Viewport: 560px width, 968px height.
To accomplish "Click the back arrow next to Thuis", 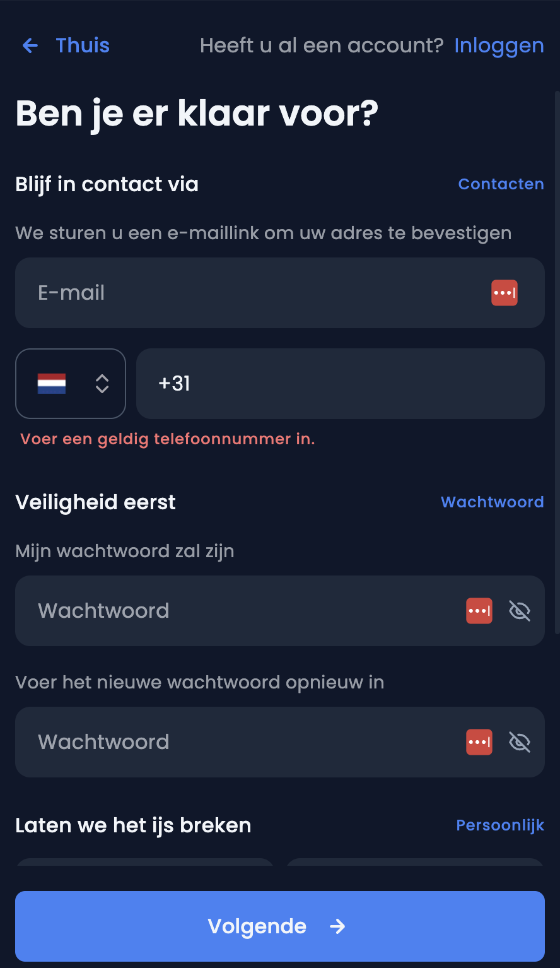I will tap(30, 45).
